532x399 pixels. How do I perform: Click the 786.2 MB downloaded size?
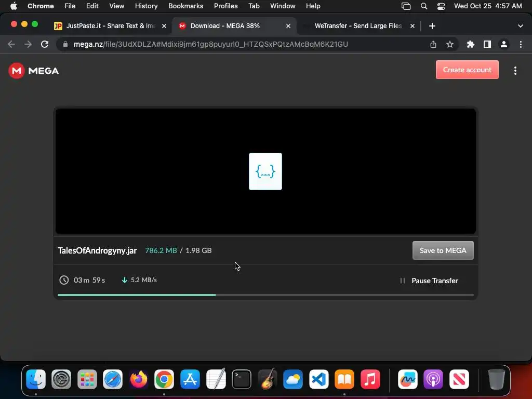pos(161,250)
